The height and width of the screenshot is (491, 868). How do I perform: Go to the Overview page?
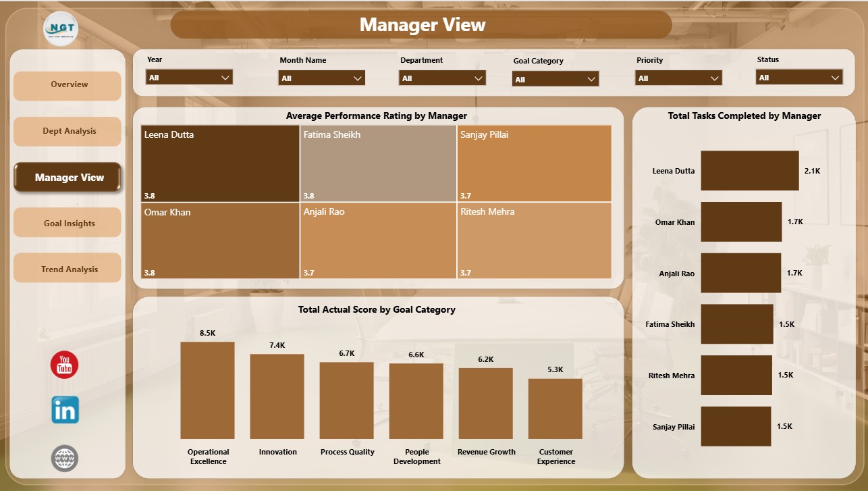point(67,85)
